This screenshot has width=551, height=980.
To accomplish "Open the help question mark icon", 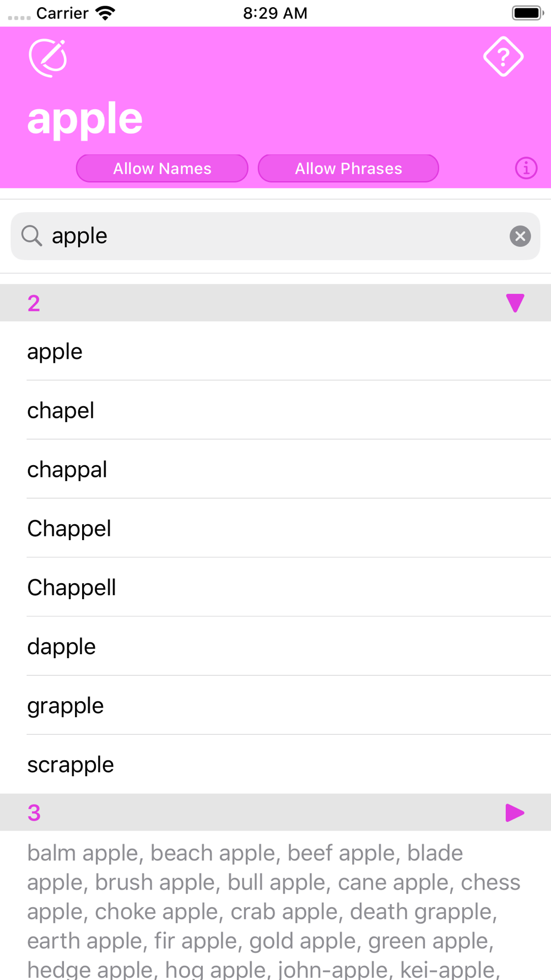I will [x=503, y=57].
